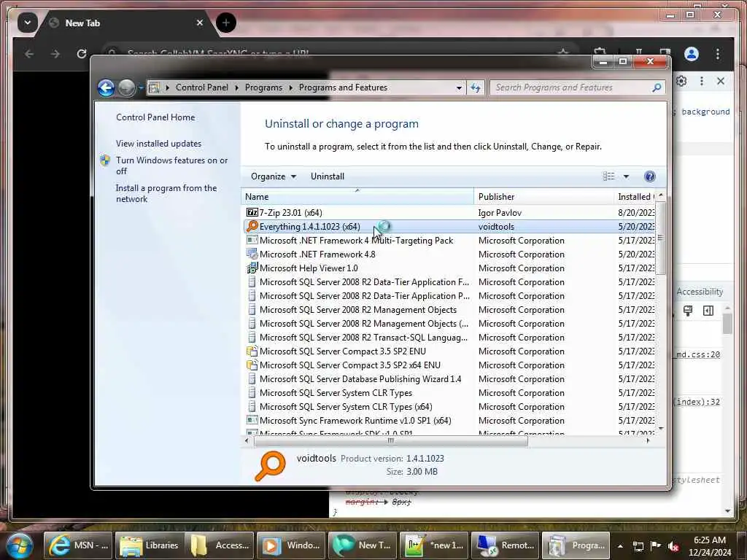
Task: Open the Windows Media Player taskbar button
Action: click(x=292, y=545)
